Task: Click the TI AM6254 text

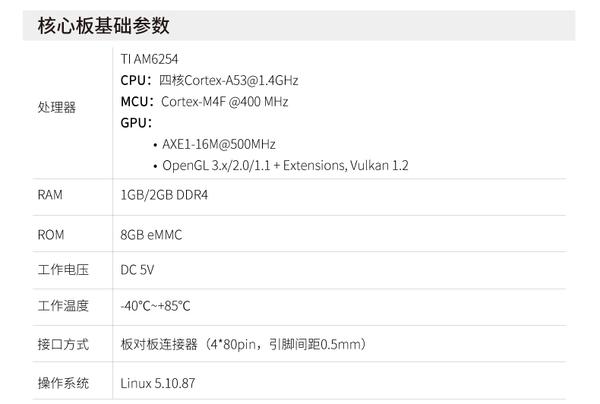Action: 150,60
